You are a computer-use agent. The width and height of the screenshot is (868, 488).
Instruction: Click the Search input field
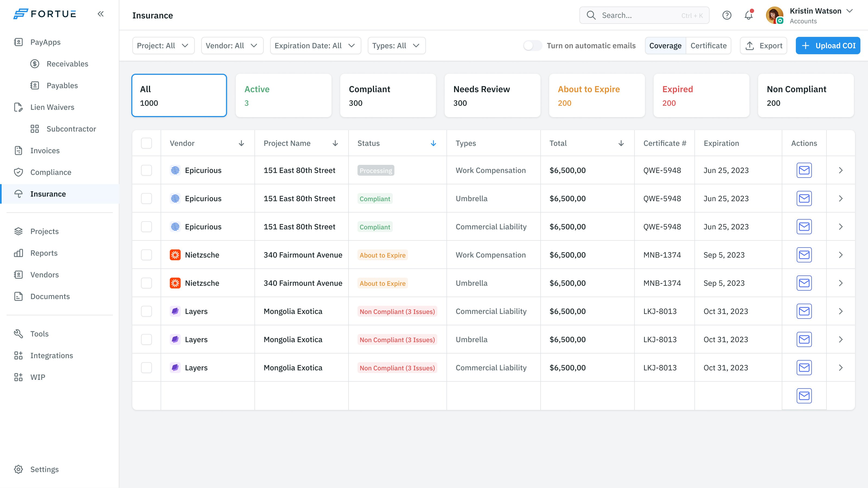tap(644, 15)
